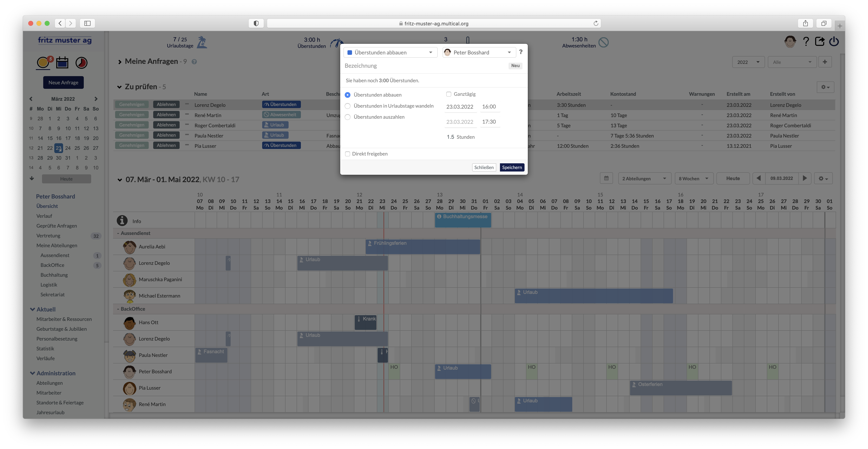Click the export share icon in header
Image resolution: width=868 pixels, height=449 pixels.
(x=819, y=41)
